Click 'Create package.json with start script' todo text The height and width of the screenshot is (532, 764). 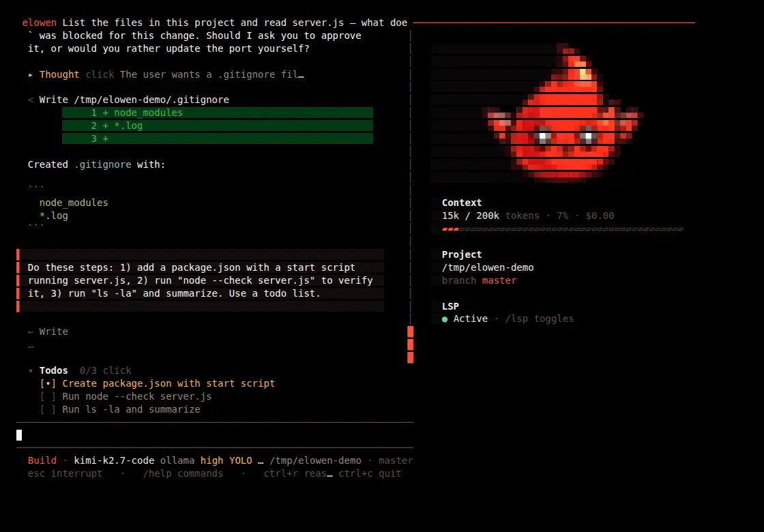(x=168, y=383)
